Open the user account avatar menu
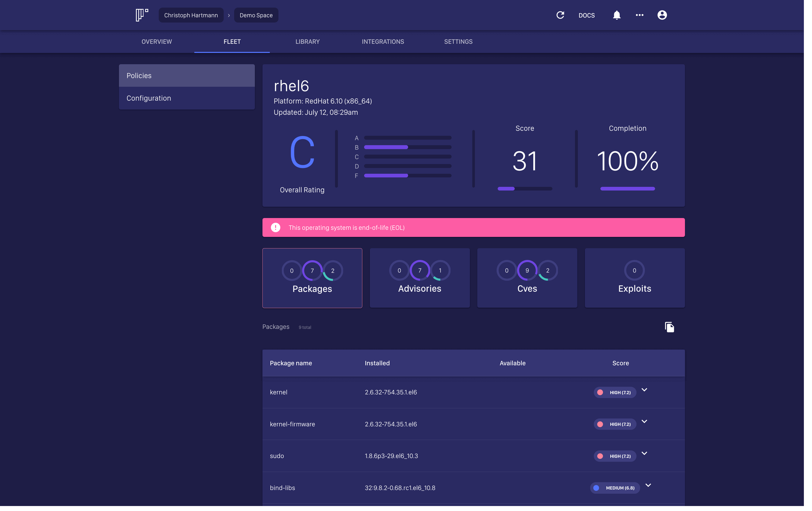 (x=662, y=15)
